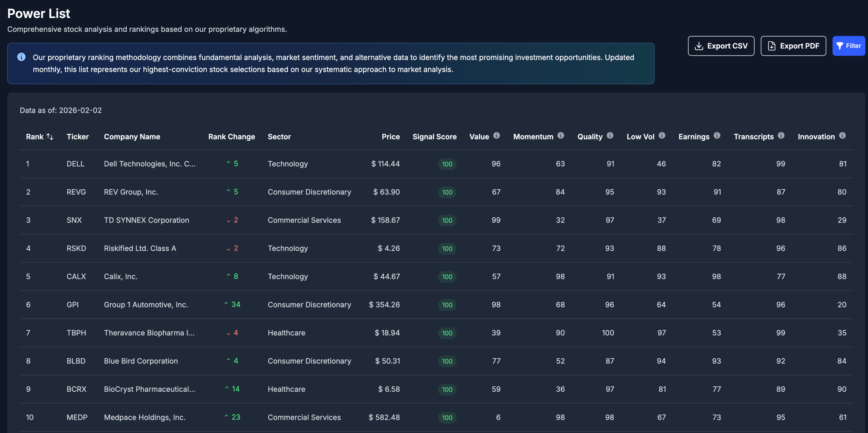This screenshot has width=868, height=433.
Task: Click the Earnings info icon
Action: click(717, 136)
